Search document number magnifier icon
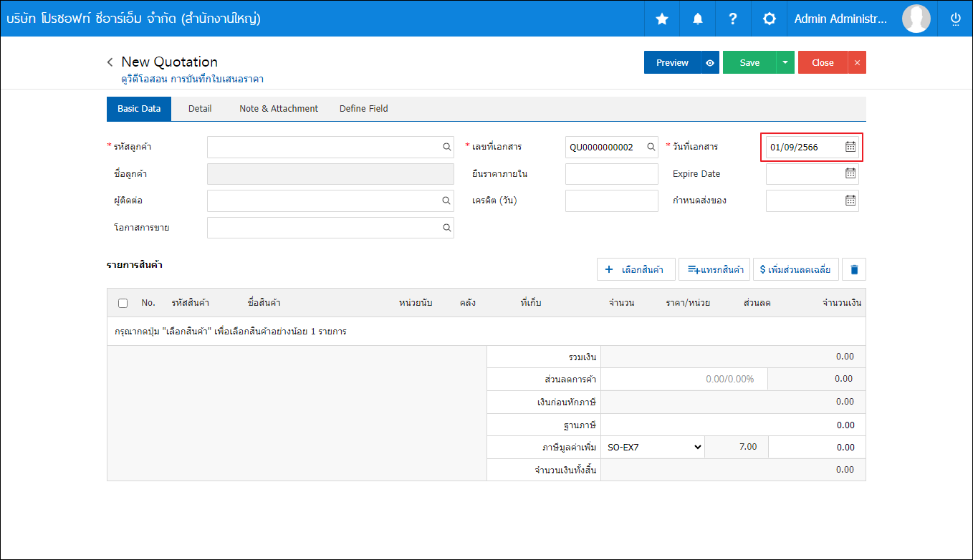 click(651, 147)
